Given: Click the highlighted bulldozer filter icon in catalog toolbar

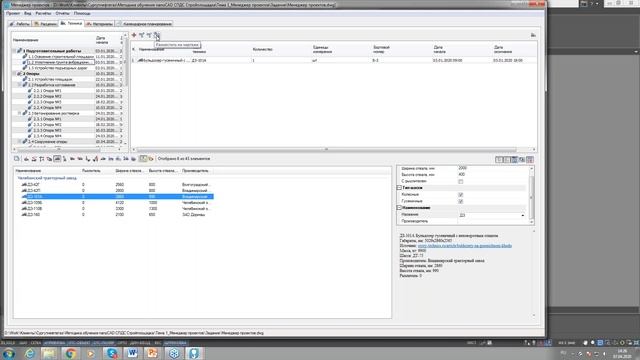Looking at the screenshot, I should [57, 159].
